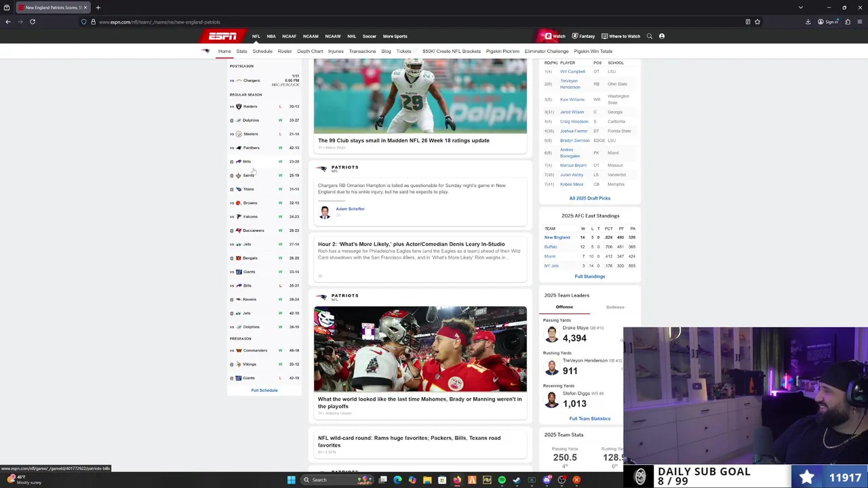Image resolution: width=868 pixels, height=488 pixels.
Task: Open Firefox from the taskbar
Action: [x=457, y=480]
